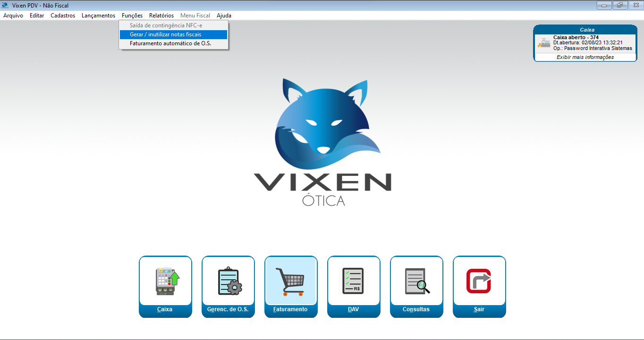Open the Ajuda menu
Image resolution: width=644 pixels, height=340 pixels.
pos(224,16)
